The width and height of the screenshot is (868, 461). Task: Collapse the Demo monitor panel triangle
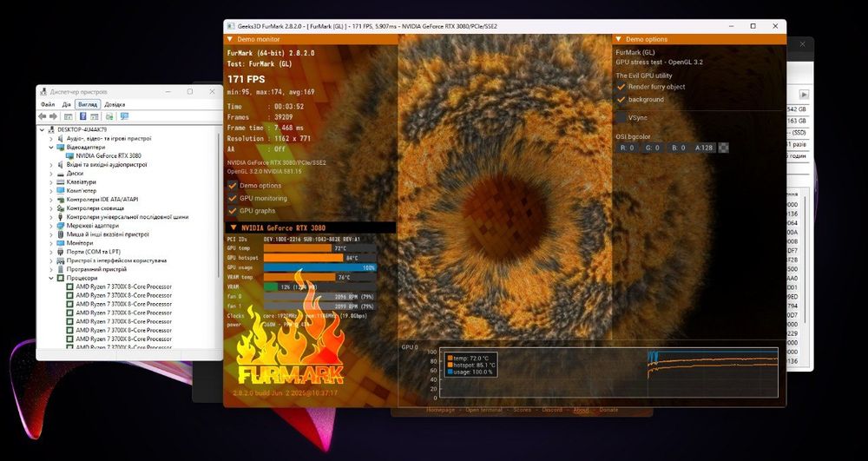pos(230,39)
